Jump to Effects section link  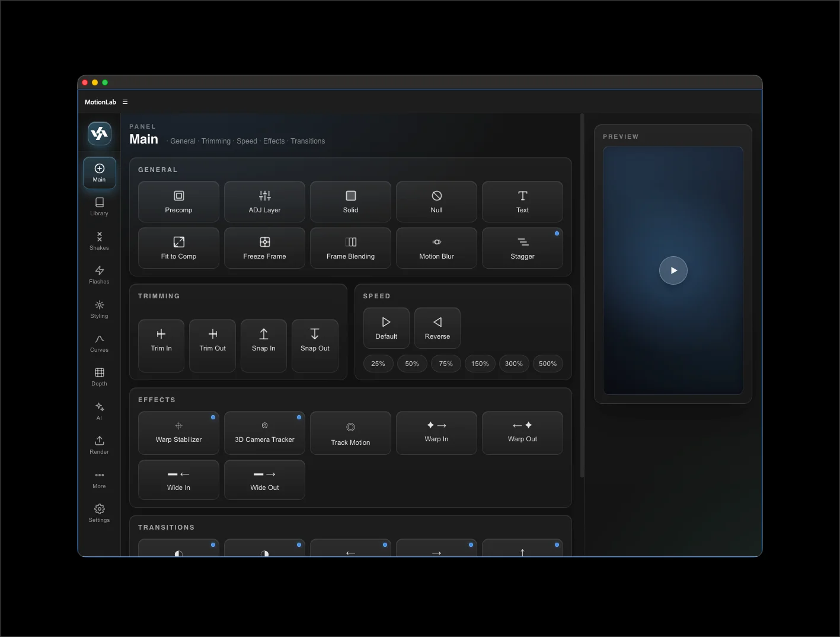[274, 141]
